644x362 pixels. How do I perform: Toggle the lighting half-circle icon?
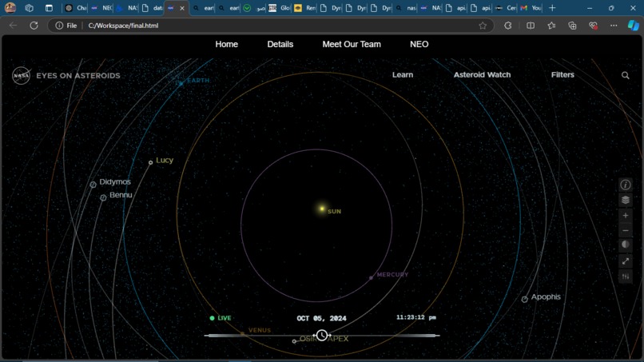click(x=625, y=245)
